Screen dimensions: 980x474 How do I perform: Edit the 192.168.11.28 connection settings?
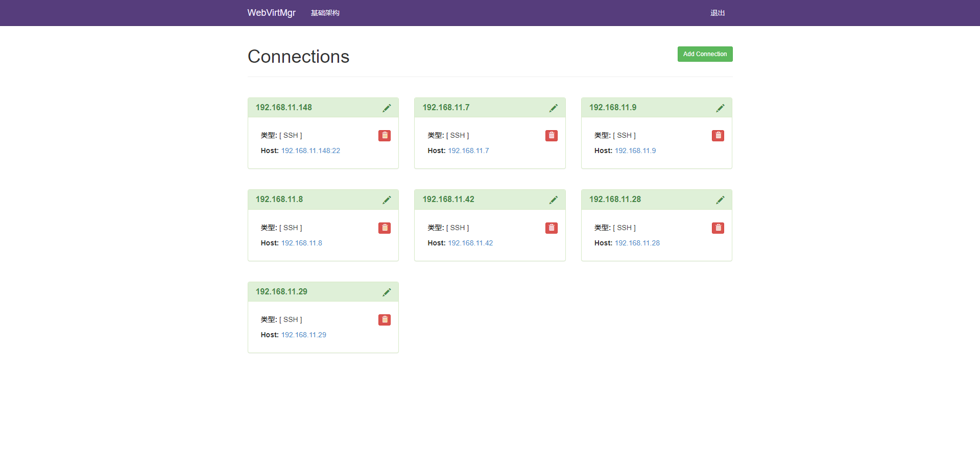pos(720,200)
